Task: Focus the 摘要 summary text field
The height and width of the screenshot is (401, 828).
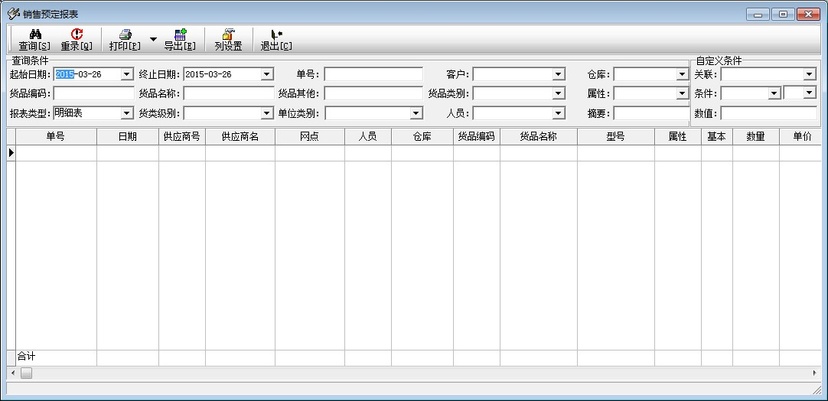Action: 650,113
